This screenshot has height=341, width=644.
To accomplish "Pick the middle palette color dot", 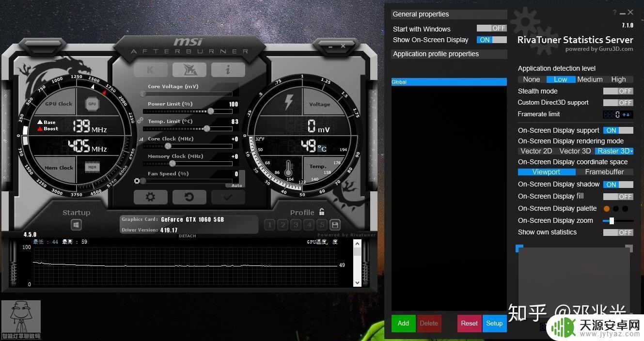I will click(x=616, y=209).
